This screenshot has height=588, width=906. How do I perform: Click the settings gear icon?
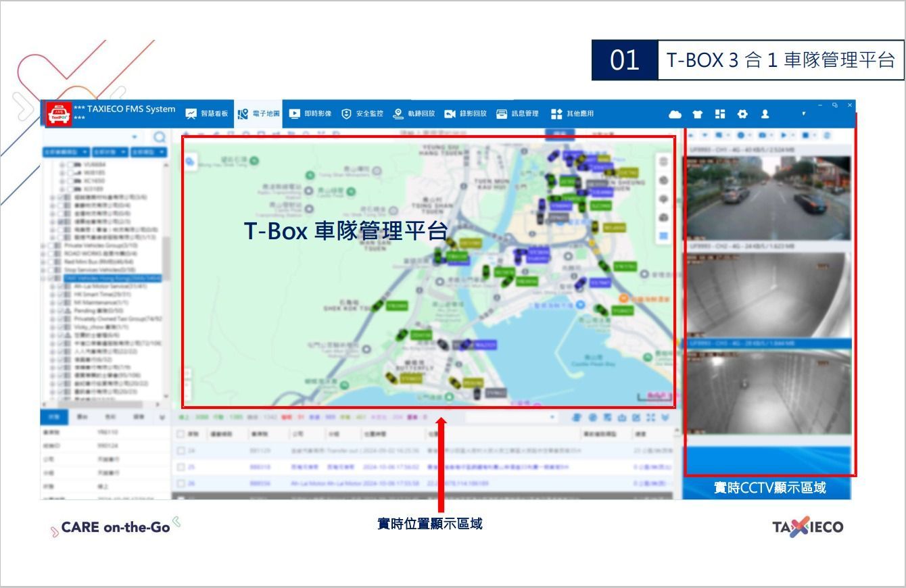coord(742,114)
